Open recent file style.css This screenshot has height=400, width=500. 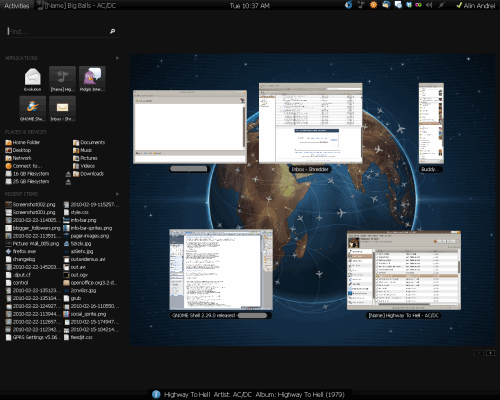coord(76,212)
